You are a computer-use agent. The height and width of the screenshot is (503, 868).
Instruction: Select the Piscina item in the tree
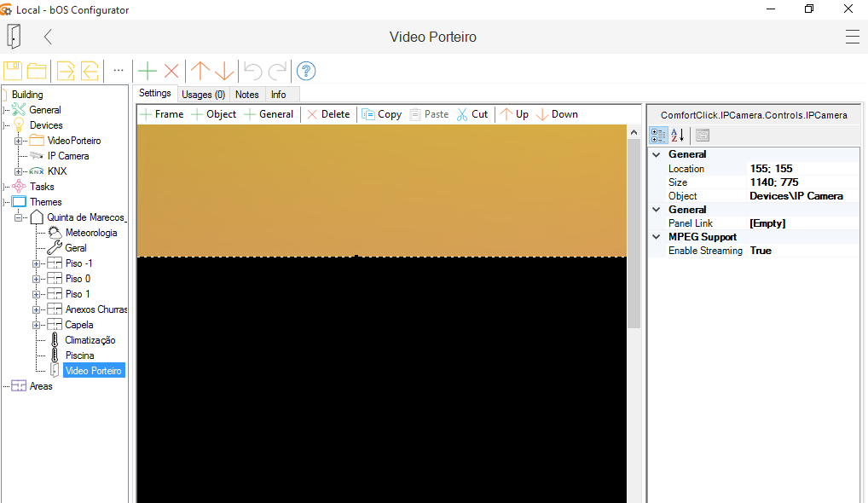pyautogui.click(x=79, y=356)
